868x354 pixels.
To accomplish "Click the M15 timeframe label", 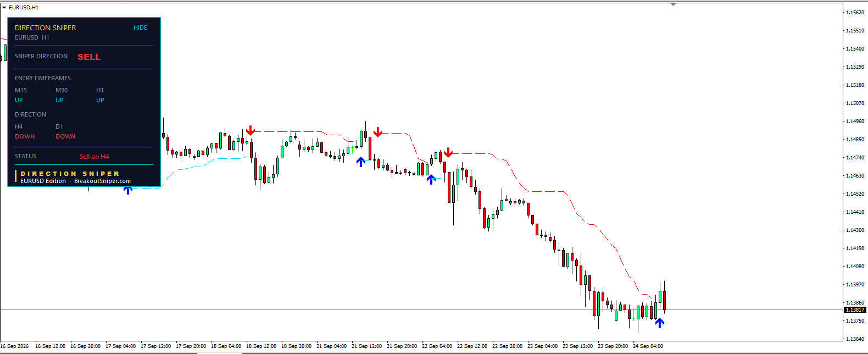I will click(x=21, y=90).
